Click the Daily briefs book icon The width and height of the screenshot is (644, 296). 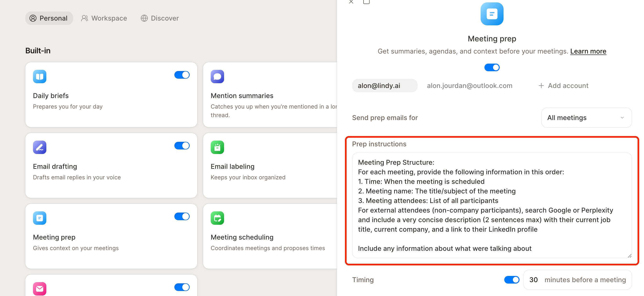coord(39,76)
